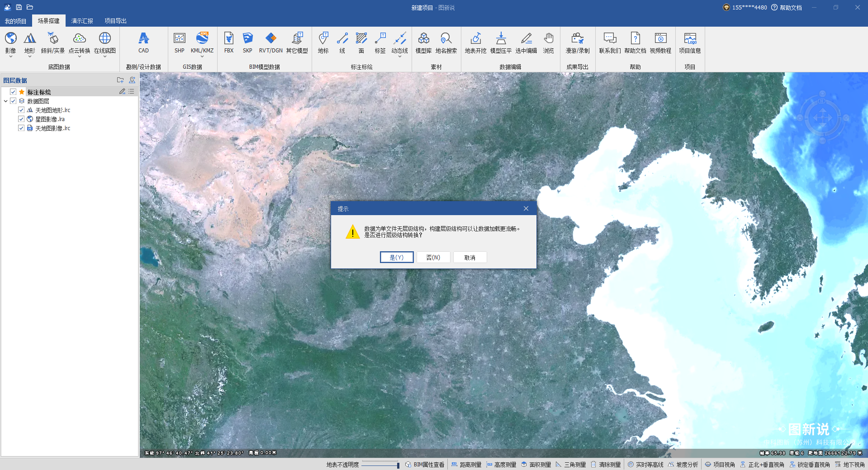Switch to the 演示汇报 tab
The height and width of the screenshot is (470, 868).
(82, 21)
